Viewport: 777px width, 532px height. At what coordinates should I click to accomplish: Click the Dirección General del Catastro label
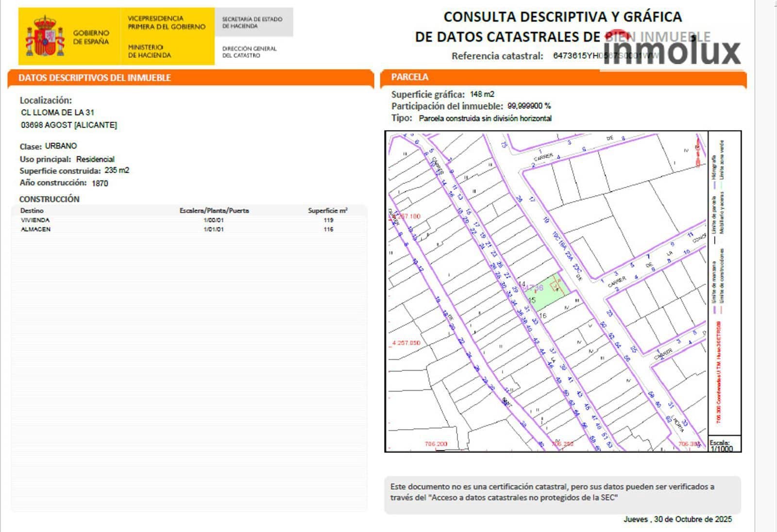(x=249, y=52)
